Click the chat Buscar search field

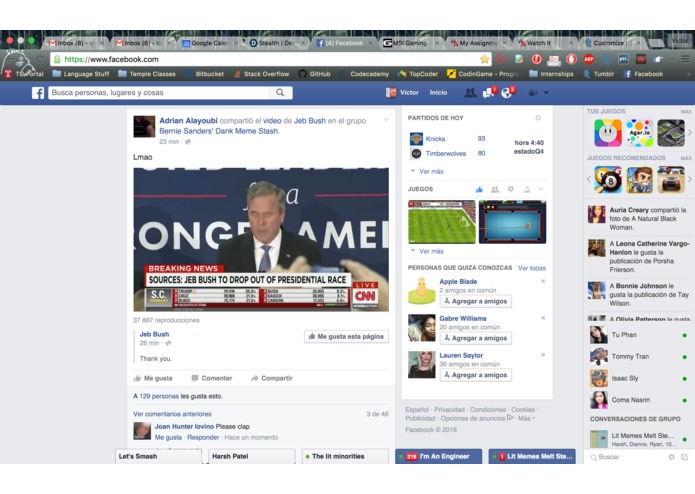pyautogui.click(x=627, y=457)
